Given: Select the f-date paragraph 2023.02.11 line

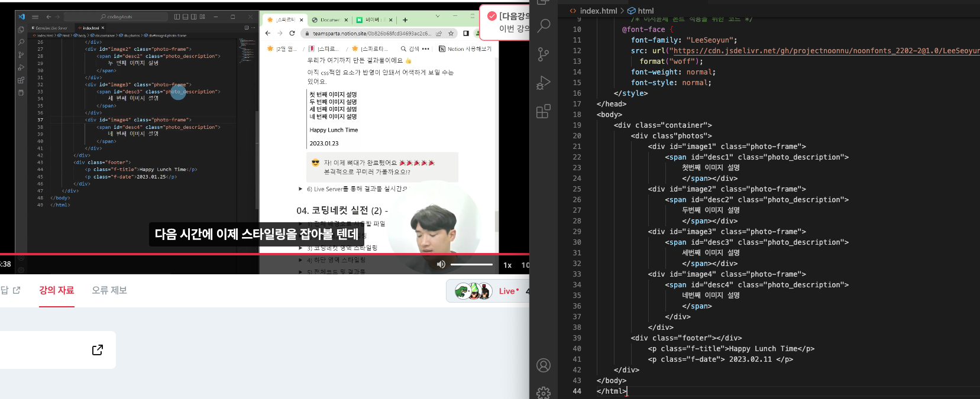Looking at the screenshot, I should [x=720, y=359].
